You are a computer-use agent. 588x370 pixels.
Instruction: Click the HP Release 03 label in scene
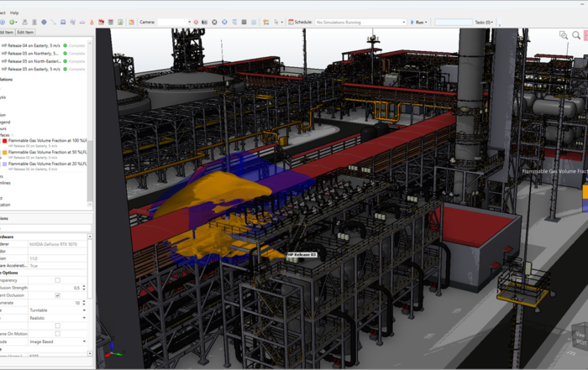(302, 255)
